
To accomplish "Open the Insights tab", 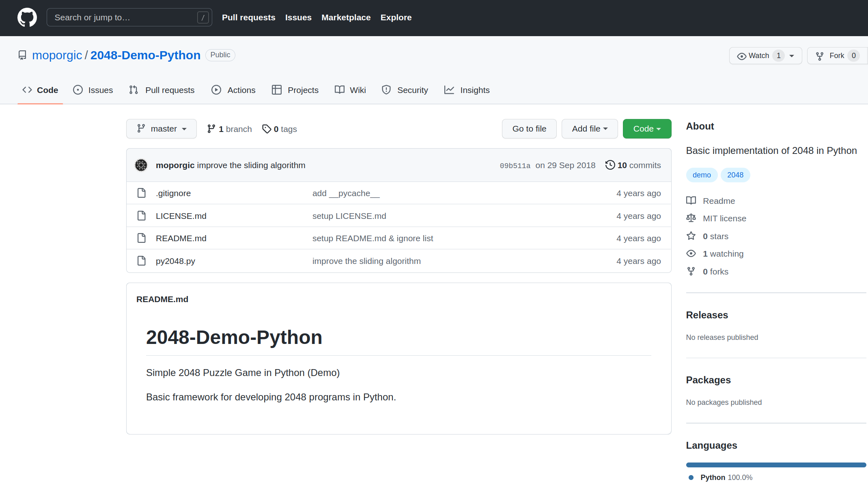I will (x=467, y=90).
